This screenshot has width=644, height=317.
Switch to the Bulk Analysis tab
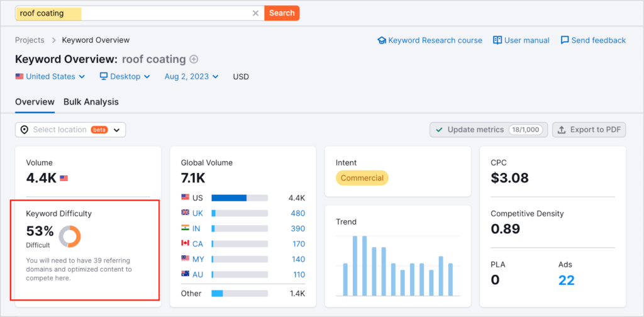91,103
